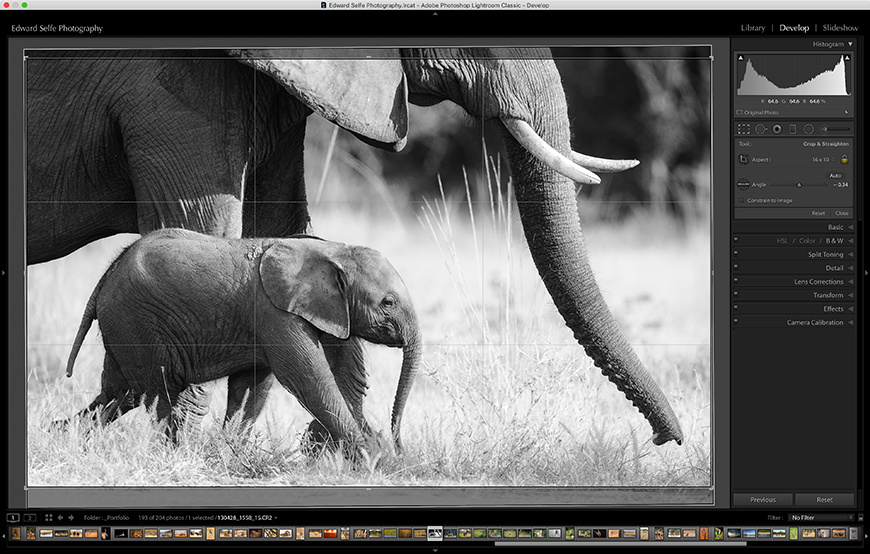
Task: Hide the filmstrip via bottom arrow
Action: tap(435, 551)
